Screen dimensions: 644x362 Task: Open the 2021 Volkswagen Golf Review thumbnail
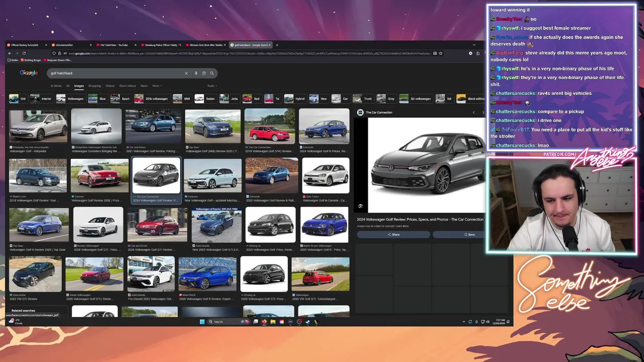coord(153,126)
